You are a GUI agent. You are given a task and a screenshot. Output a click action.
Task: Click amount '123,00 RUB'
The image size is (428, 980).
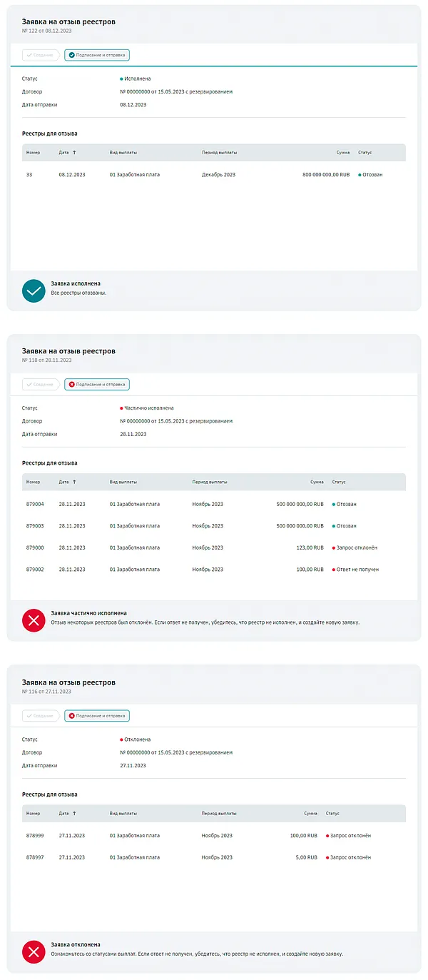click(310, 547)
